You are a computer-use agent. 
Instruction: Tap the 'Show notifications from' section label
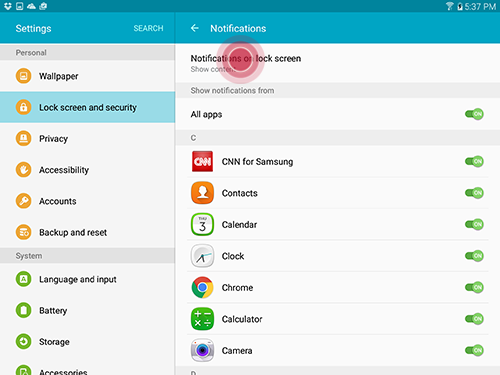click(x=232, y=90)
